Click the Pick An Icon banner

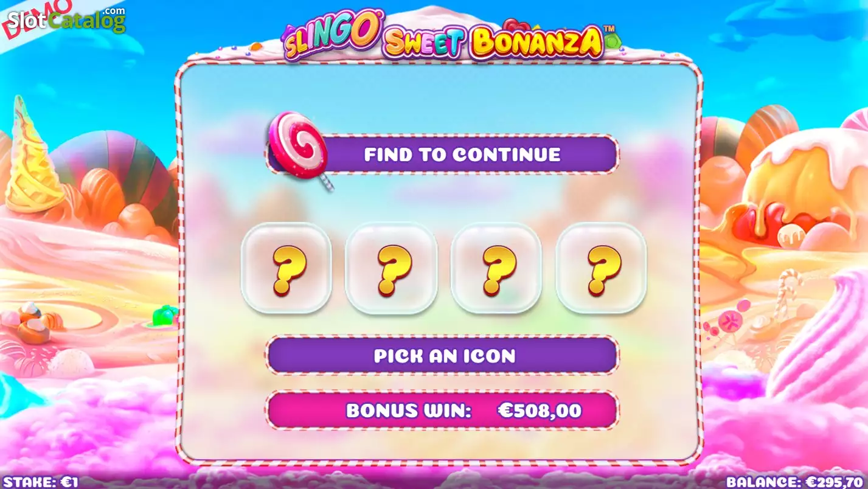pyautogui.click(x=442, y=355)
